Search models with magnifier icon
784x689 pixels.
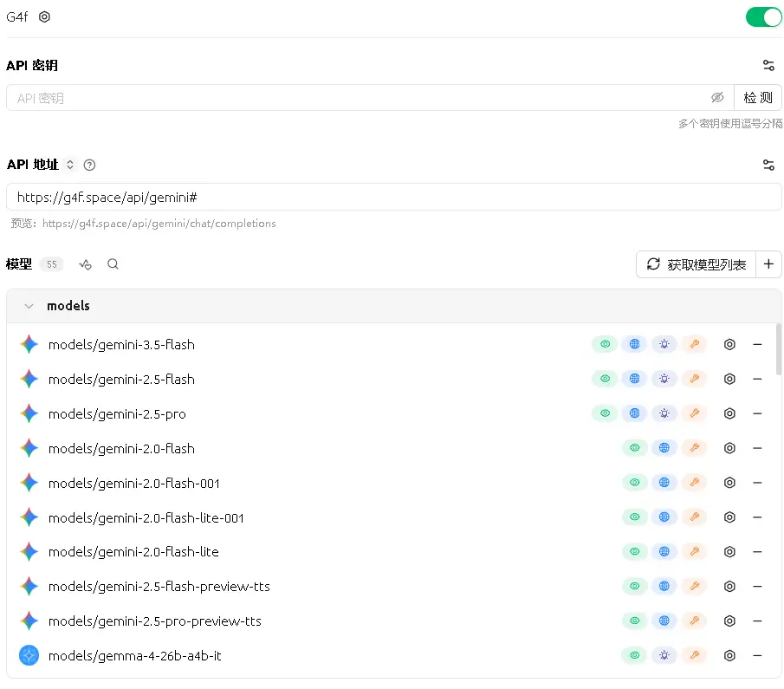(113, 264)
